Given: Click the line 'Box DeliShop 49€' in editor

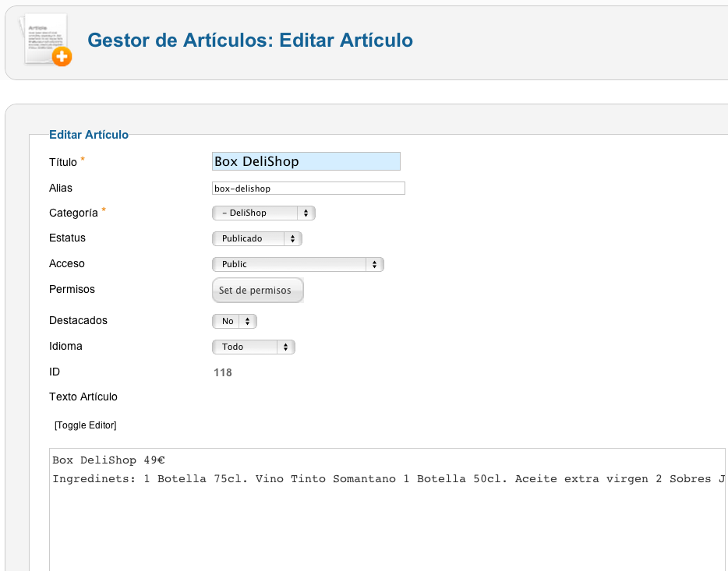Looking at the screenshot, I should pos(108,460).
